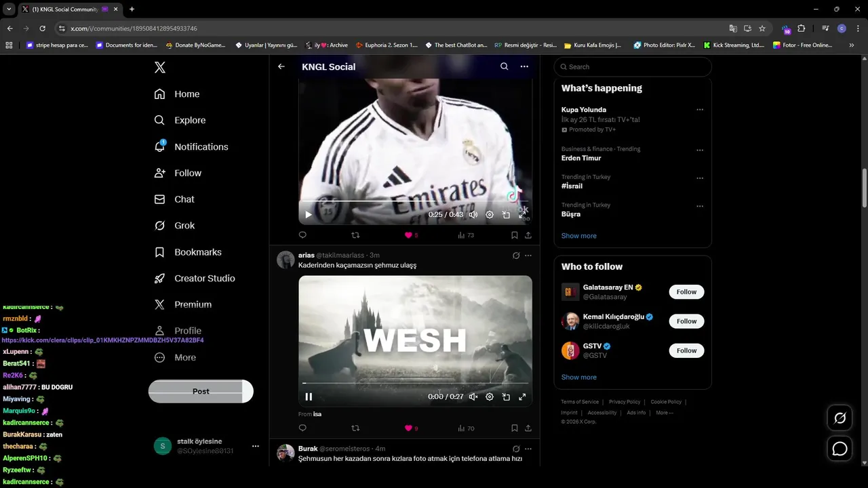Open account menu dots beside stalk öylesine

pyautogui.click(x=256, y=446)
